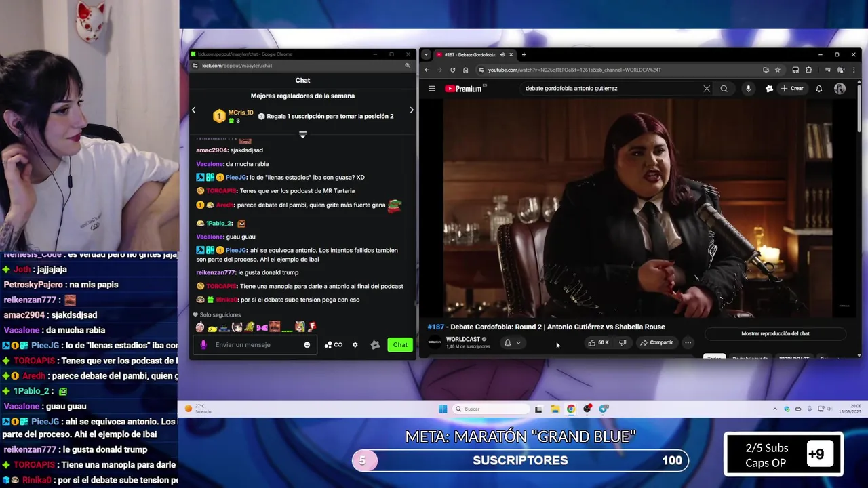Zoom icon in Kick address bar
The image size is (868, 488).
coord(407,66)
